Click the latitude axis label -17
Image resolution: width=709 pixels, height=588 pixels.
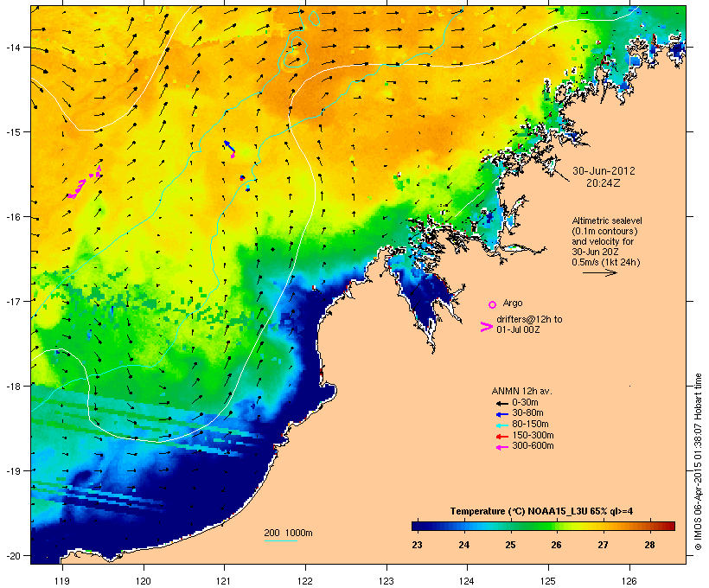(12, 301)
